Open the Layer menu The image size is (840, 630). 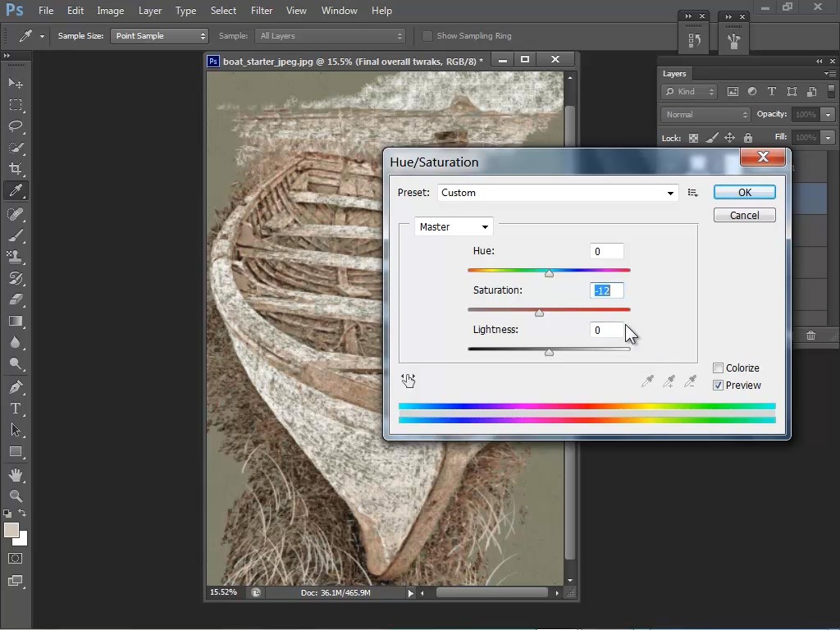[150, 11]
